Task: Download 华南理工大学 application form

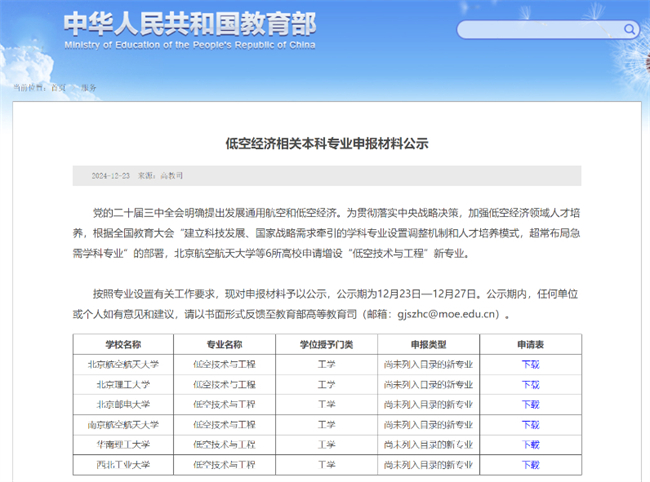Action: tap(530, 444)
